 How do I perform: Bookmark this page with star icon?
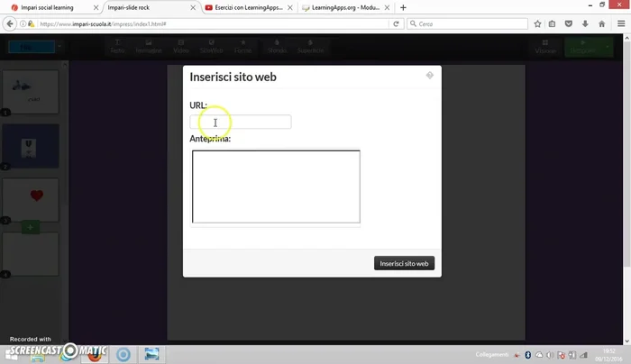[x=537, y=24]
